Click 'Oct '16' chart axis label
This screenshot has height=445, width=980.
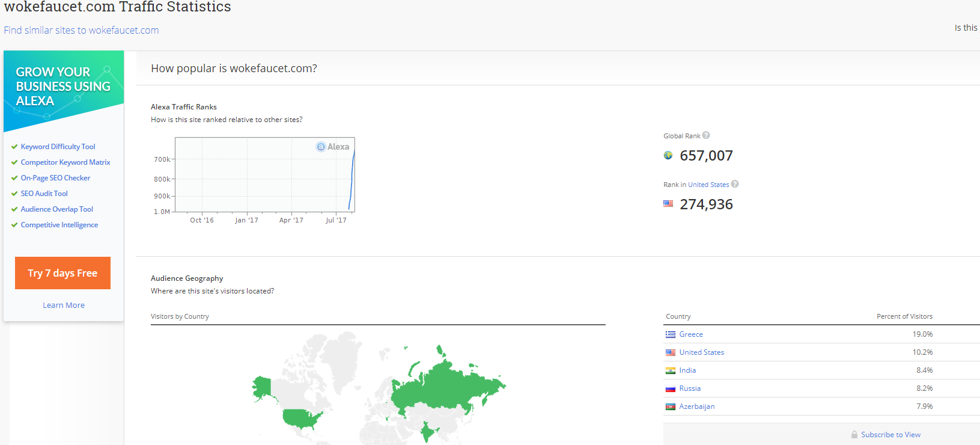coord(202,220)
